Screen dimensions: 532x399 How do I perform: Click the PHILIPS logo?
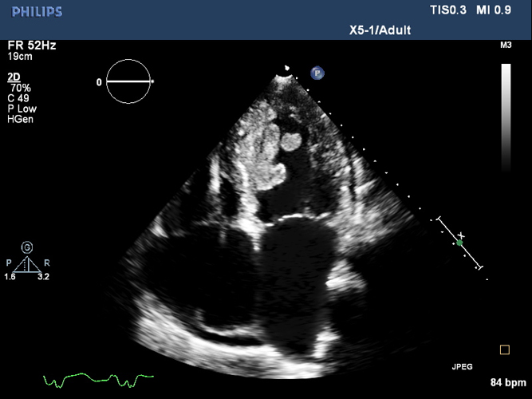point(37,12)
